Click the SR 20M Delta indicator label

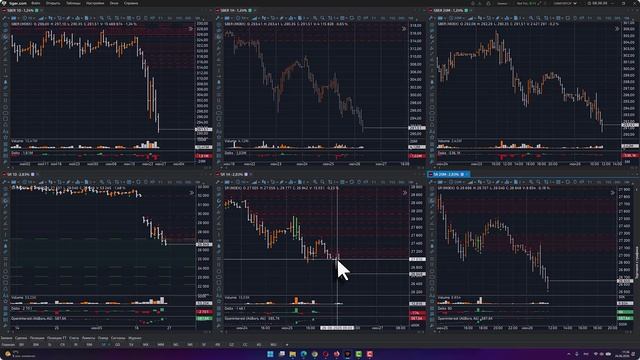pos(445,308)
